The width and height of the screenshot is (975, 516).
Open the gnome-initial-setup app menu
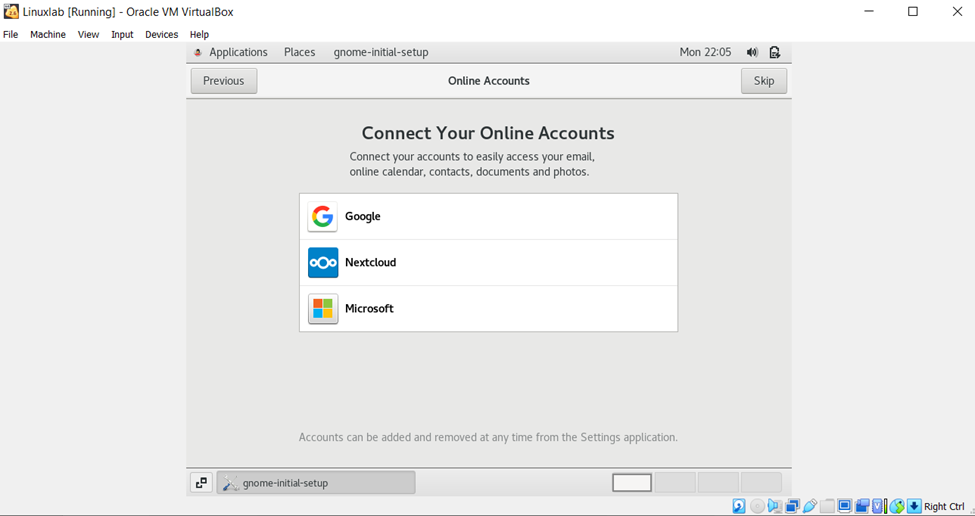coord(381,52)
